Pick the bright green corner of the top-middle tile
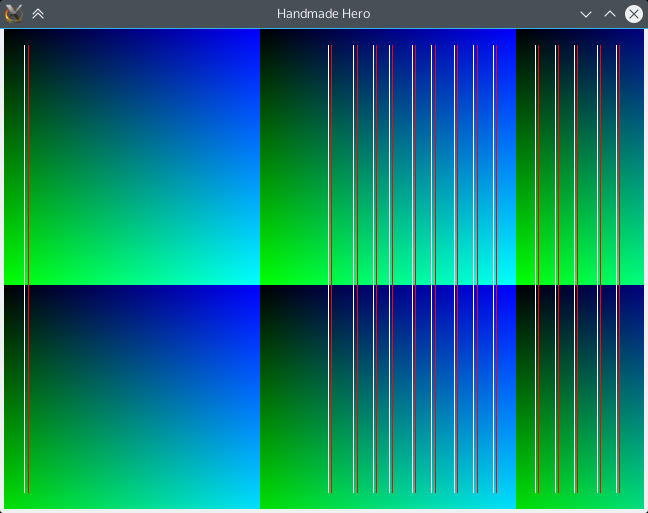648x513 pixels. [x=266, y=279]
